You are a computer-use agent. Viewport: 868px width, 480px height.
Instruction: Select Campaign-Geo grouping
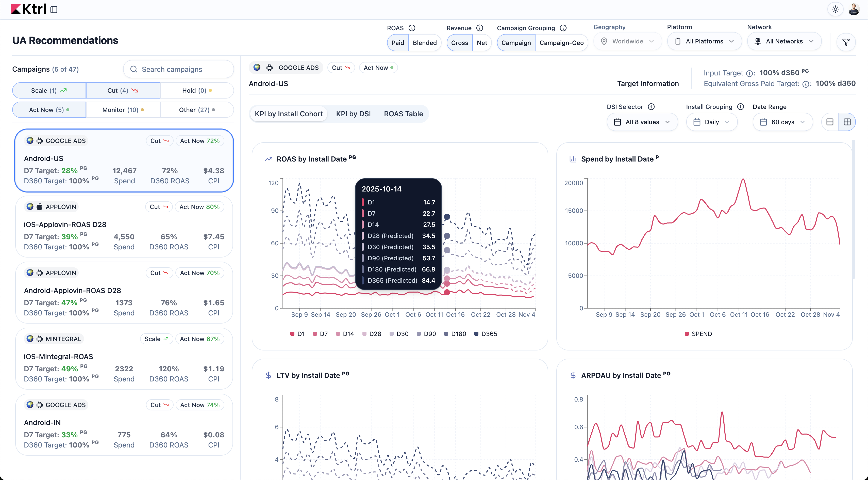[x=561, y=43]
